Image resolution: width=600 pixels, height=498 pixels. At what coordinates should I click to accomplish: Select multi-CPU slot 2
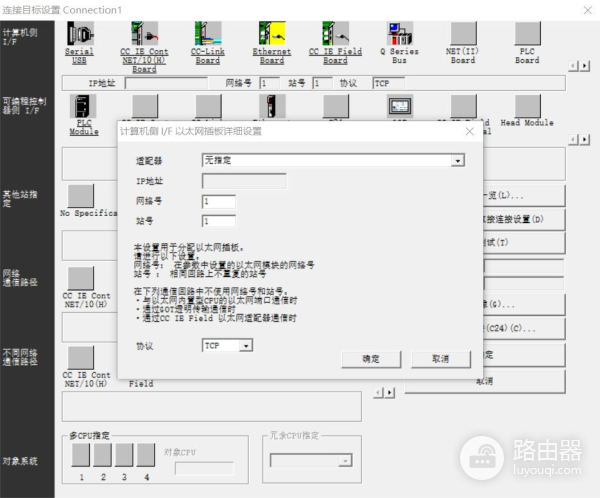103,455
